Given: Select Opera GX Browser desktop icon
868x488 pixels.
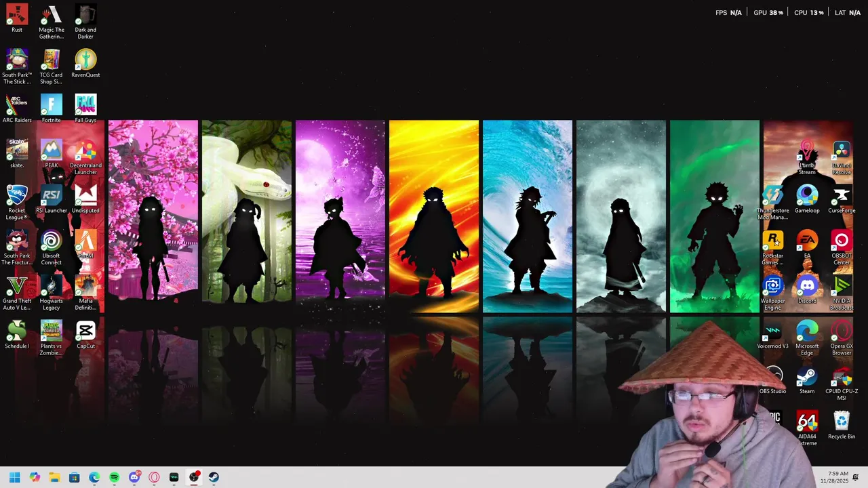Looking at the screenshot, I should click(x=842, y=338).
